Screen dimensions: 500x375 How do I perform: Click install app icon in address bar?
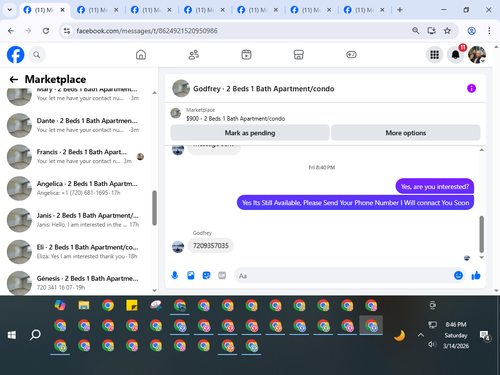432,31
